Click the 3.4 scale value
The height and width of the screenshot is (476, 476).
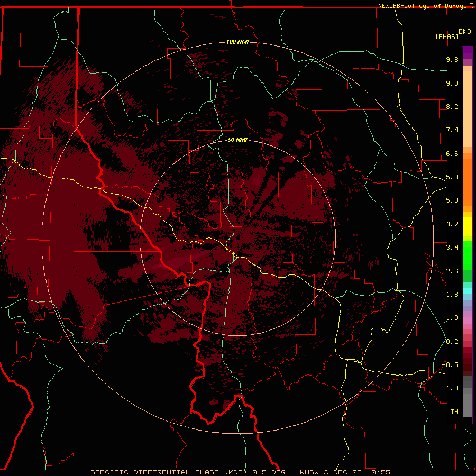click(x=452, y=248)
